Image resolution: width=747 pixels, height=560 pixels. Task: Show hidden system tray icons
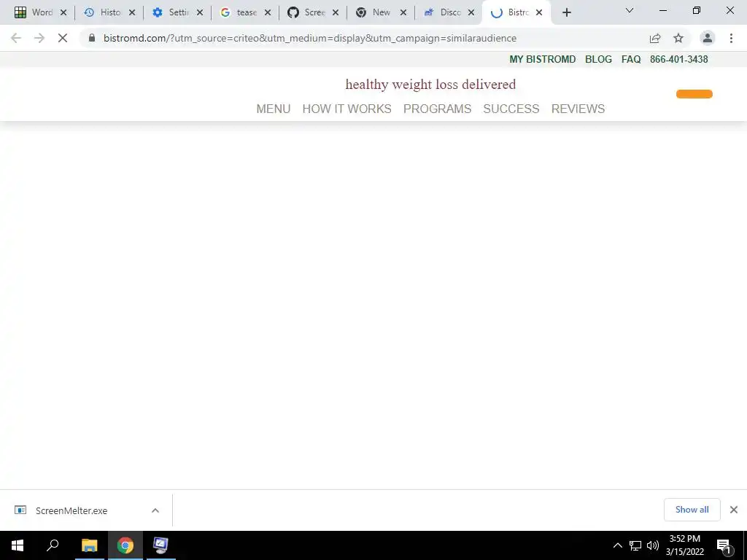point(617,545)
